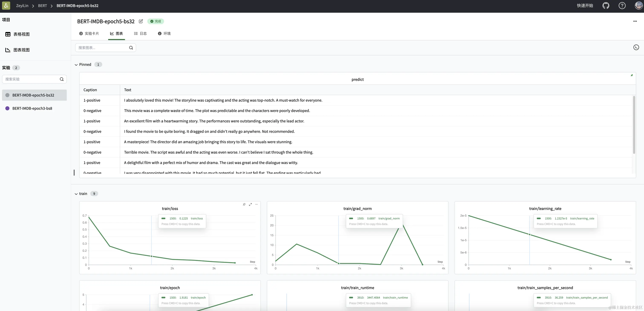Collapse the train charts section
Image resolution: width=644 pixels, height=311 pixels.
click(76, 194)
